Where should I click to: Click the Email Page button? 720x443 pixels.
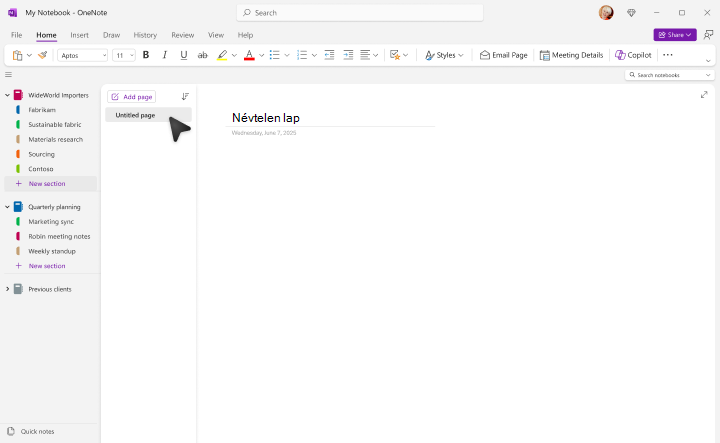(503, 55)
